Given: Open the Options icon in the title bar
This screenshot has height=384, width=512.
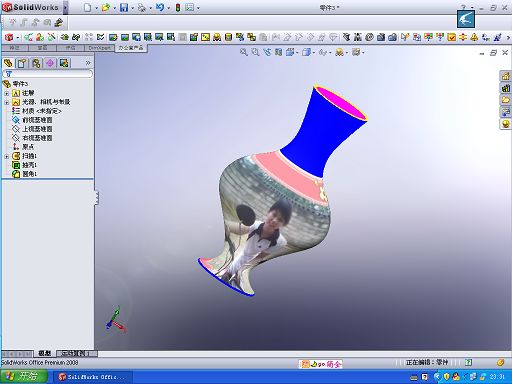Looking at the screenshot, I should (189, 7).
